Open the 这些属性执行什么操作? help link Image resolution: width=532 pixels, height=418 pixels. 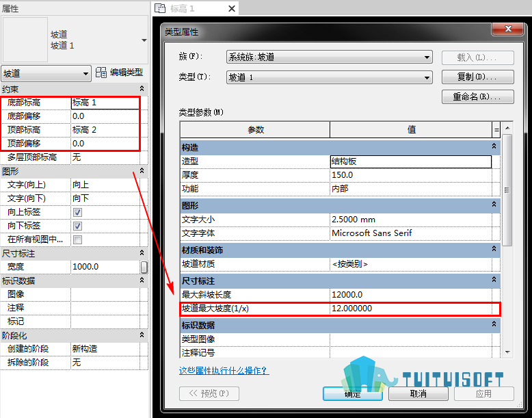click(x=224, y=371)
